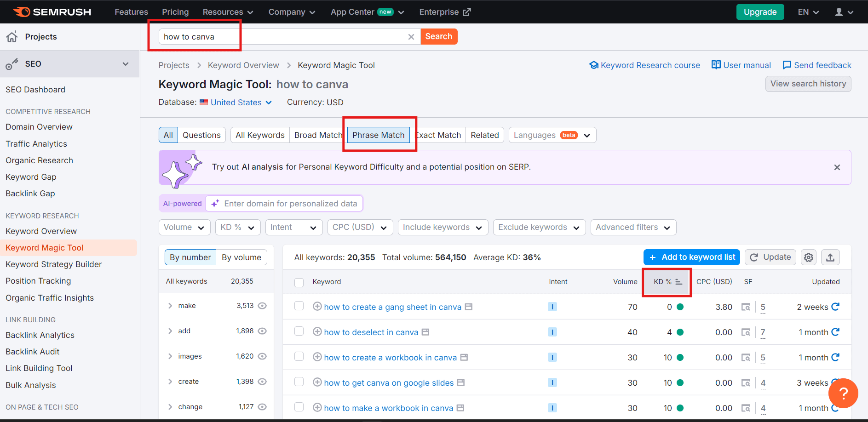
Task: Refresh 'how to create a gang sheet in canva' row
Action: tap(835, 307)
